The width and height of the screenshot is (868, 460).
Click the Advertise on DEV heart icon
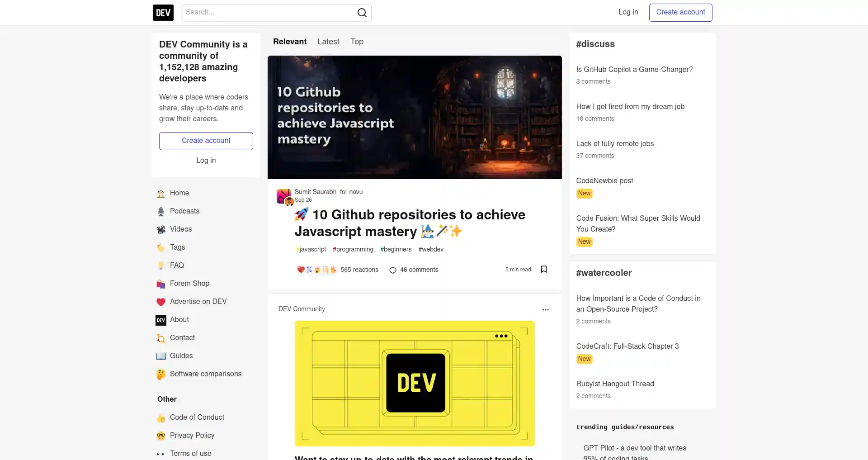161,302
